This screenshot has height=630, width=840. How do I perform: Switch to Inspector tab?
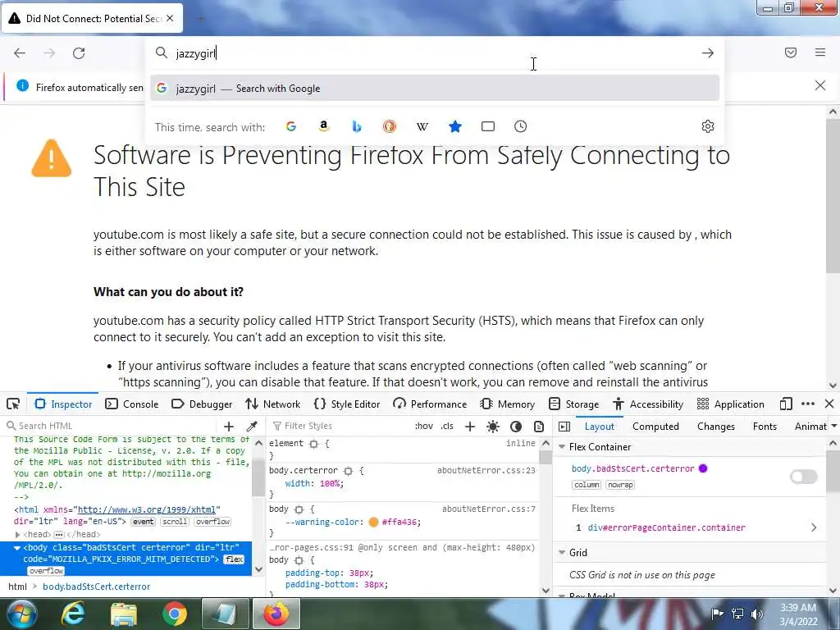tap(63, 404)
